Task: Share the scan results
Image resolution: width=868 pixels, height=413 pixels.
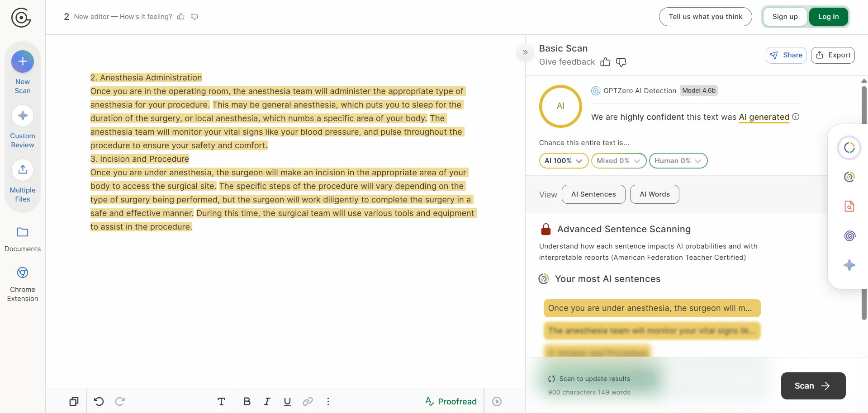Action: pos(786,55)
